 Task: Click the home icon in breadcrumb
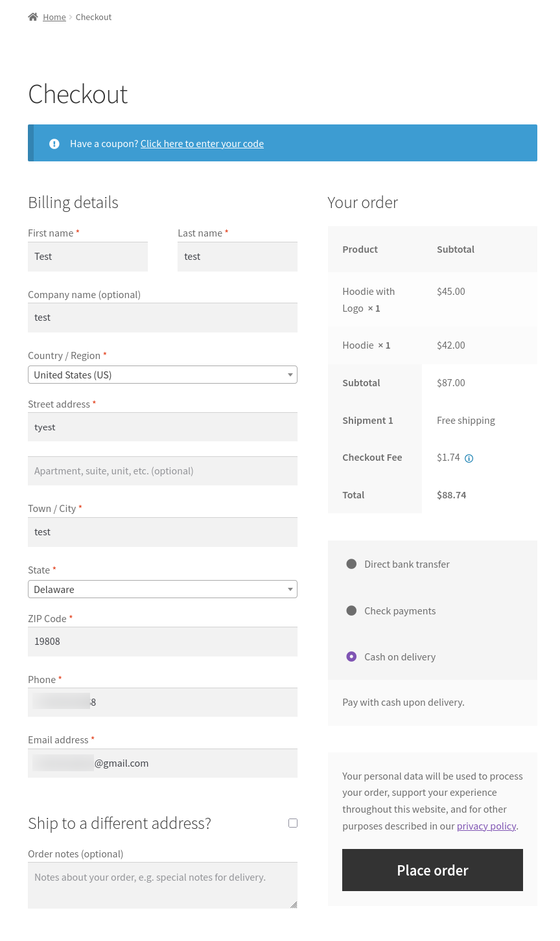click(33, 17)
